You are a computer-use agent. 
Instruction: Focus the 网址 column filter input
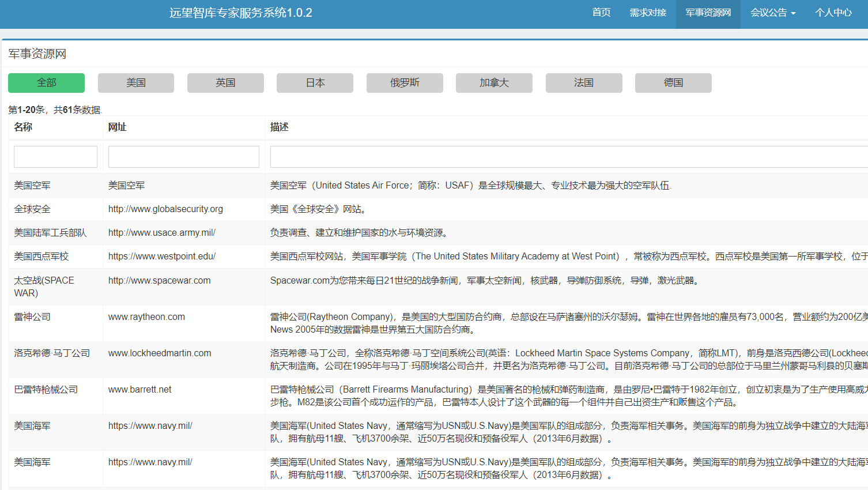[184, 157]
